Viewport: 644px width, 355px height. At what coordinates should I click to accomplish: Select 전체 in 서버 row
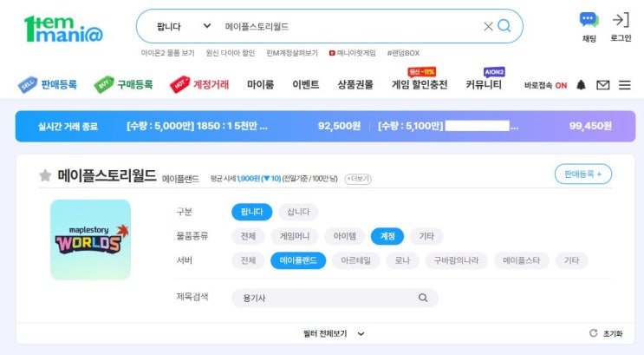point(248,260)
